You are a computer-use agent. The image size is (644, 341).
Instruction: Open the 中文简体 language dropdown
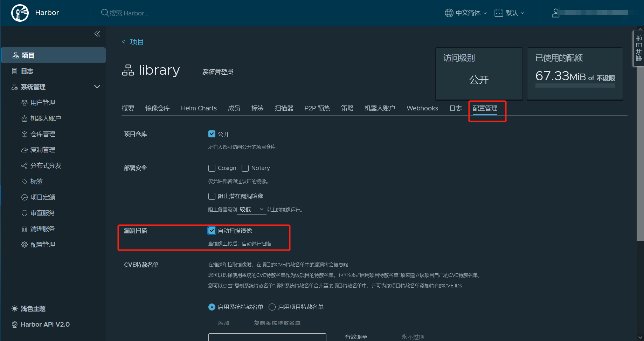(466, 13)
